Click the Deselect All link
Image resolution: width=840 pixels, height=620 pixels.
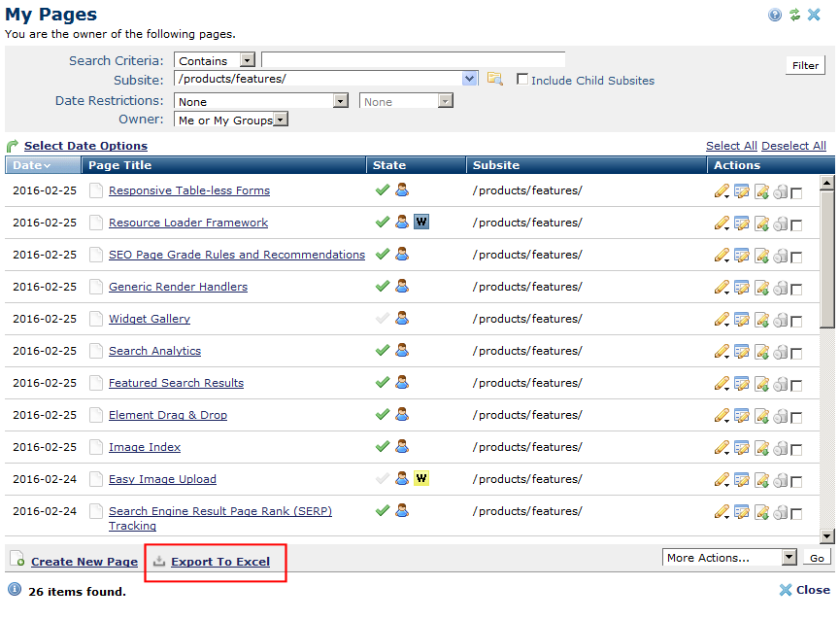point(794,146)
